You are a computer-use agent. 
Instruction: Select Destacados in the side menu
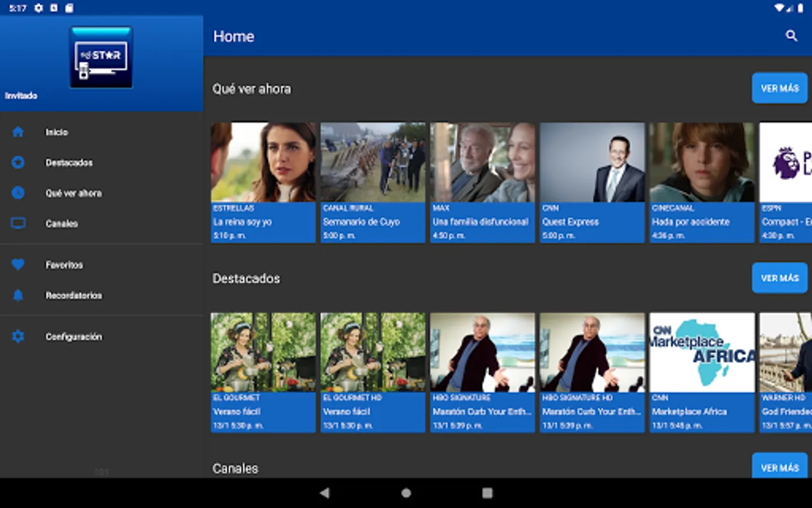[x=101, y=163]
